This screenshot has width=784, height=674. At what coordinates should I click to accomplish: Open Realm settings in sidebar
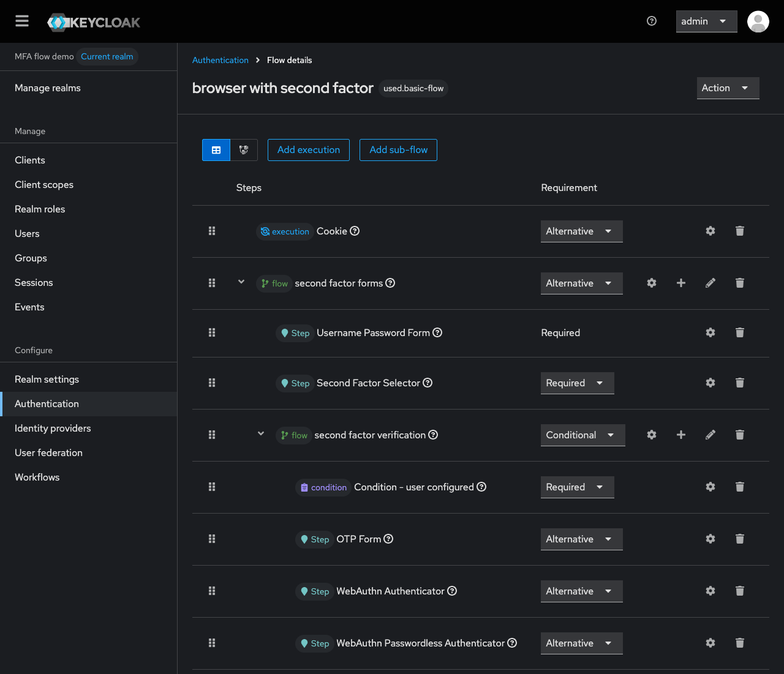pos(88,380)
